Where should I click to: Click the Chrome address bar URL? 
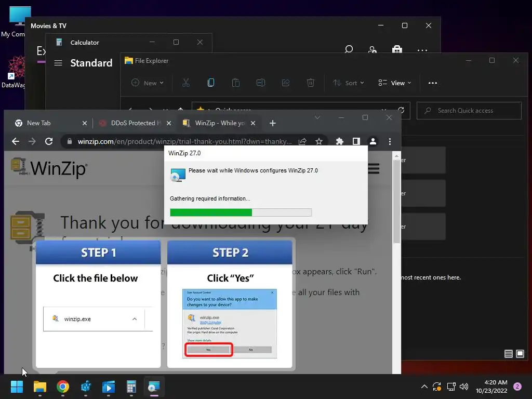184,141
